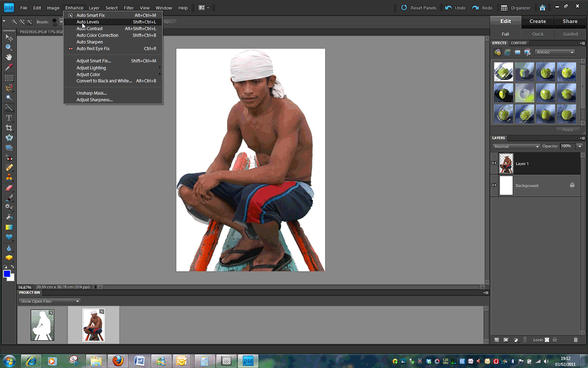Select the silhouette thumbnail in Project Bin
Viewport: 588px width, 368px height.
pyautogui.click(x=42, y=325)
